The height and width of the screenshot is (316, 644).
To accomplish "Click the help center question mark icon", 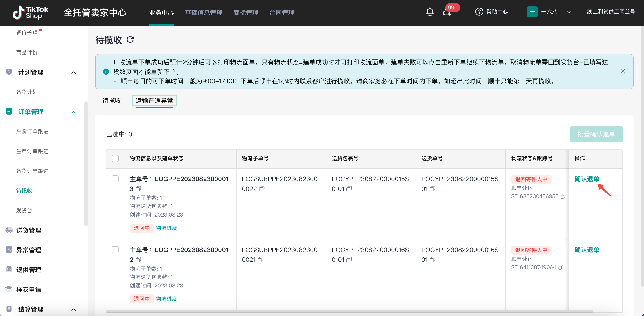I will (x=479, y=12).
